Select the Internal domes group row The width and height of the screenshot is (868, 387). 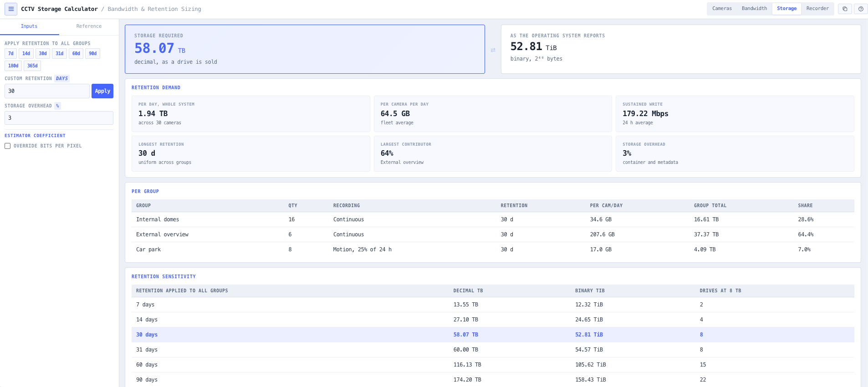493,219
